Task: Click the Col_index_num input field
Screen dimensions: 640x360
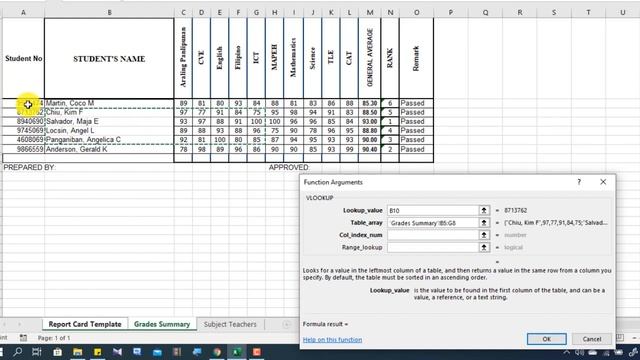Action: tap(433, 235)
